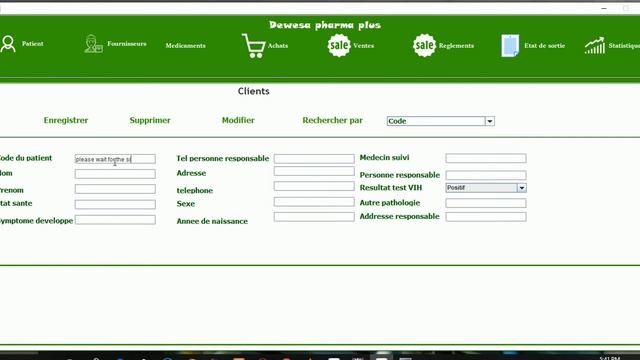Click into the Adresse input field
The height and width of the screenshot is (360, 640).
coord(314,171)
